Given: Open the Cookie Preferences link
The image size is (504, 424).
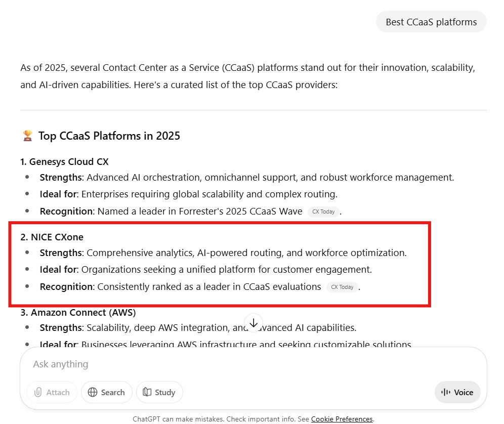Looking at the screenshot, I should pos(342,419).
